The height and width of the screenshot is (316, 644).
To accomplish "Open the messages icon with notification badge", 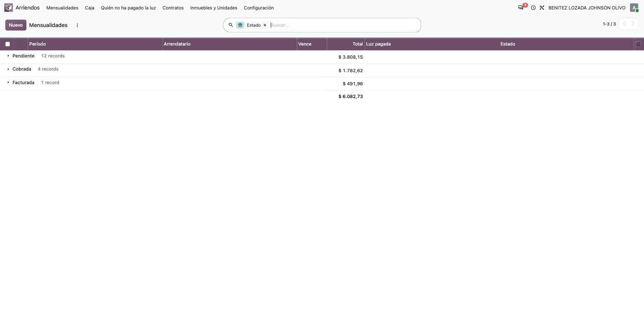I will [521, 7].
